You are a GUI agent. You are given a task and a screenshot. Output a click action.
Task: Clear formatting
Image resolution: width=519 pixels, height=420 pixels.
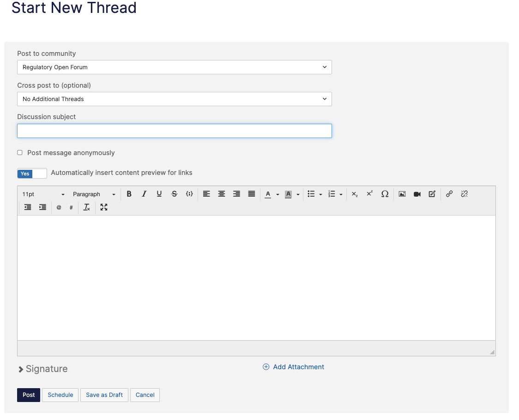[87, 207]
